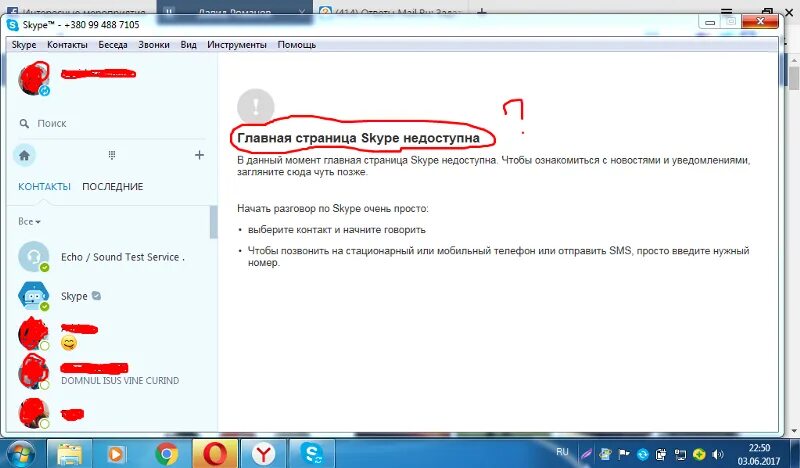The image size is (800, 468).
Task: Click the Skype taskbar icon
Action: click(x=312, y=454)
